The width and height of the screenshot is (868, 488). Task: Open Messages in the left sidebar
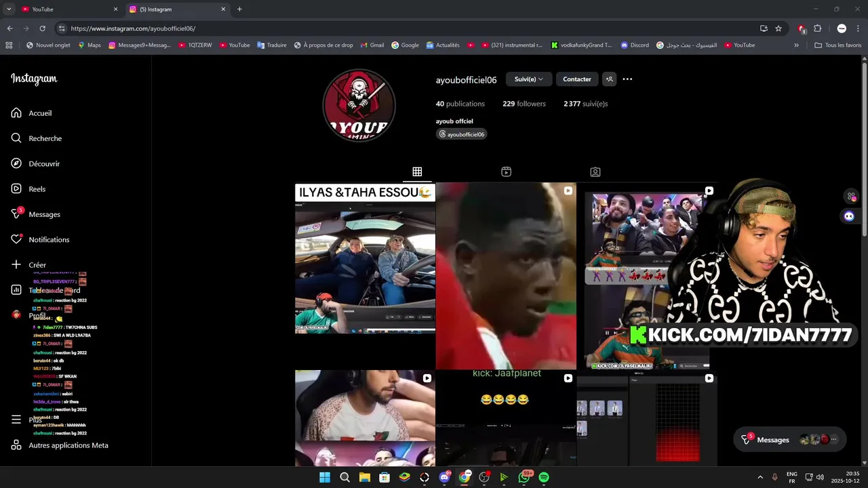coord(35,214)
